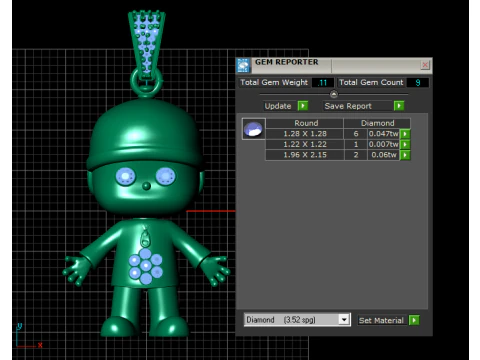Click the Round column header
Image resolution: width=480 pixels, height=360 pixels.
pos(305,123)
